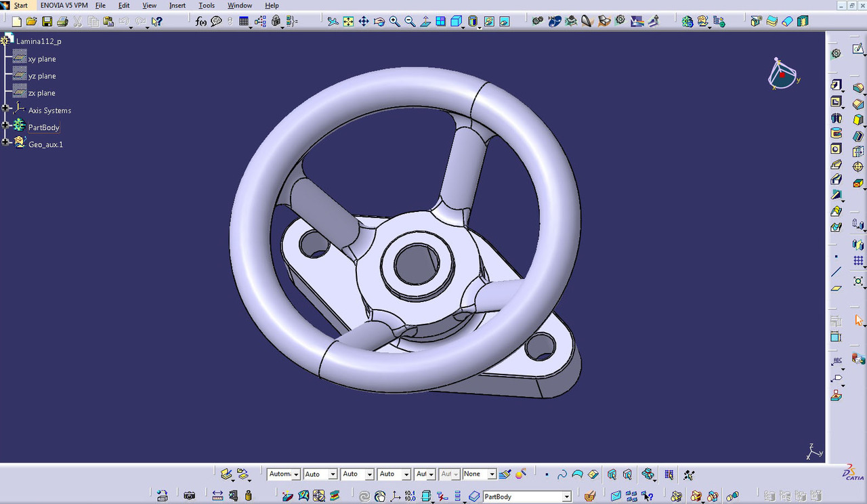Click the Multi-view quad icon

point(441,22)
